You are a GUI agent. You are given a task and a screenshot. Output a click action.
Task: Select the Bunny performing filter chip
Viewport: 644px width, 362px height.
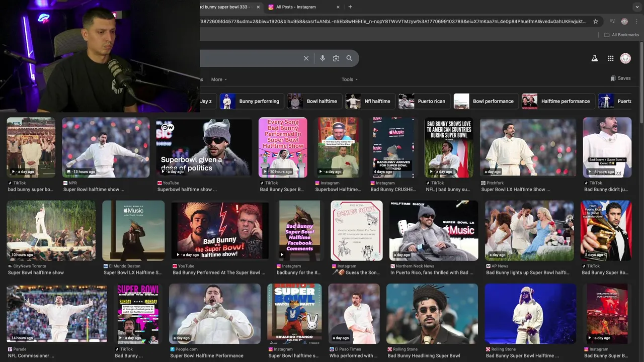tap(252, 101)
